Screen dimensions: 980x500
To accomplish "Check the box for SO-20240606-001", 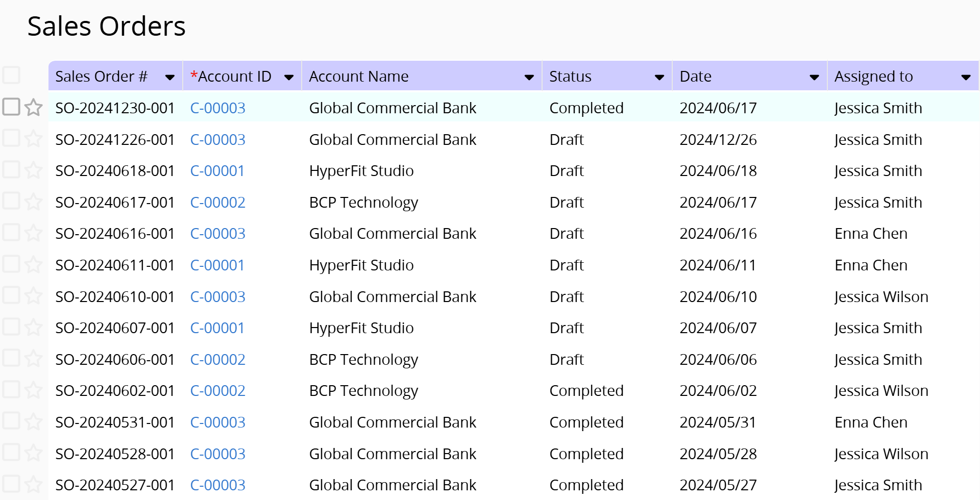I will click(11, 358).
